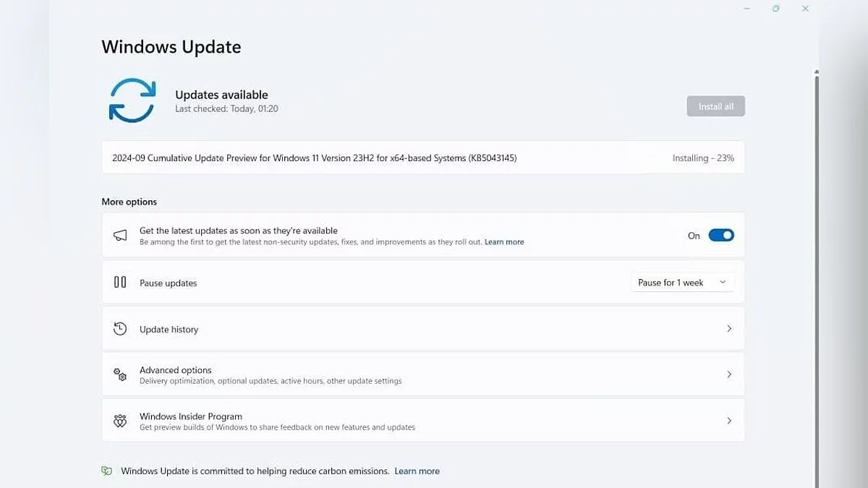Screen dimensions: 868x488
Task: Click the vertical scrollbar on the right
Action: coord(817,275)
